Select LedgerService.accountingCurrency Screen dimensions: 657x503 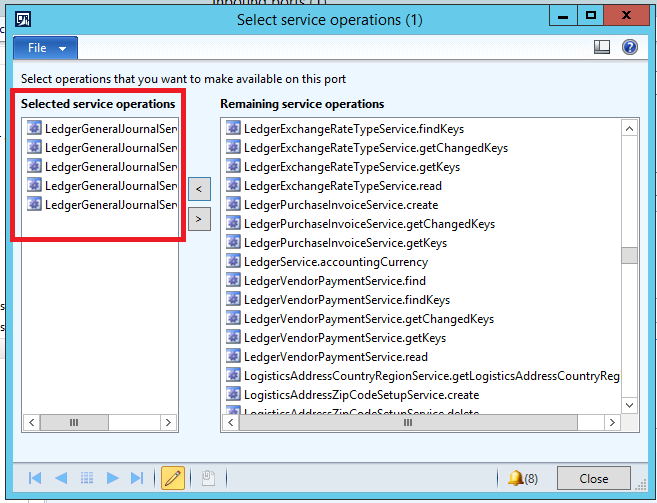[336, 262]
